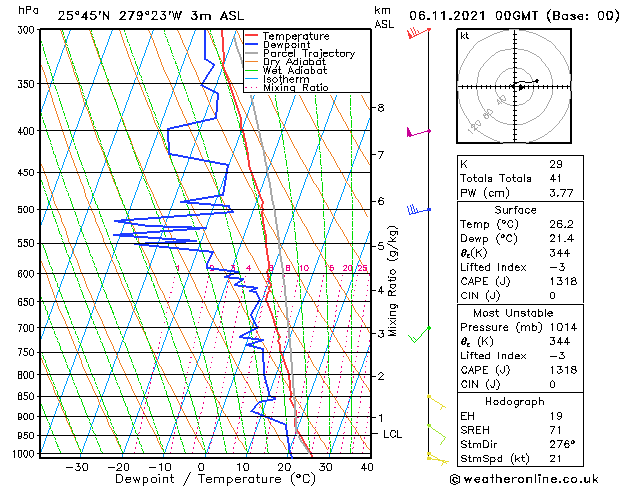Click the magenta wind barb at 400 hPa
Image resolution: width=629 pixels, height=486 pixels.
pos(418,132)
